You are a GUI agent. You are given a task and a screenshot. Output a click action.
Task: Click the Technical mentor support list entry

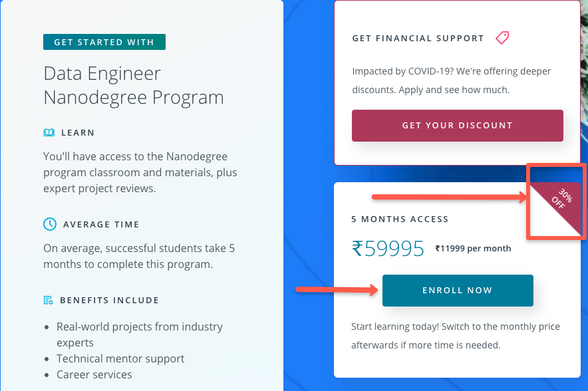tap(120, 358)
